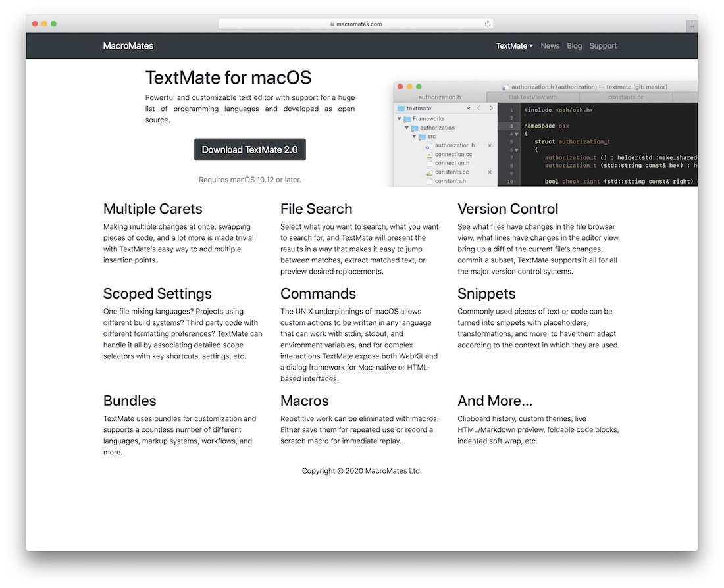Click the back arrow in the file browser header

[479, 108]
